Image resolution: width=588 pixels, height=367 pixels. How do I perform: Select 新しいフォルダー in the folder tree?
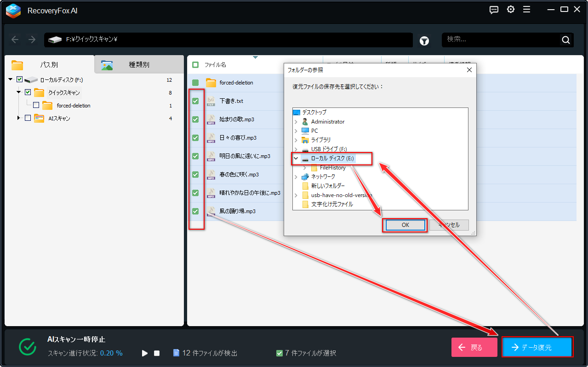point(327,186)
